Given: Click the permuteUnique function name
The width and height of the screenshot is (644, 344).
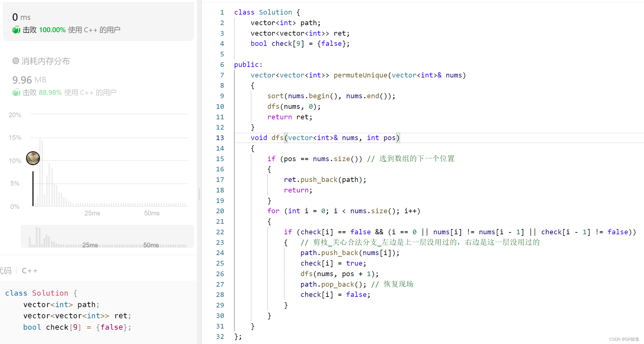Looking at the screenshot, I should click(360, 75).
